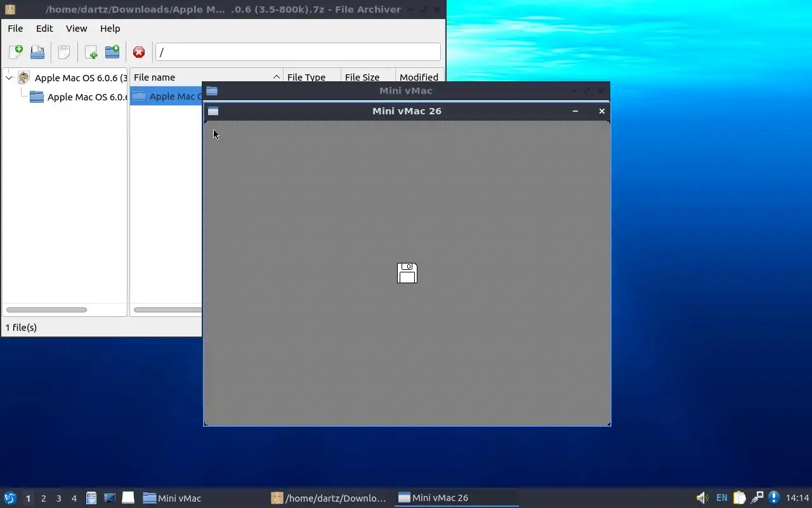Switch to the Mini vMac 26 taskbar entry

tap(457, 498)
